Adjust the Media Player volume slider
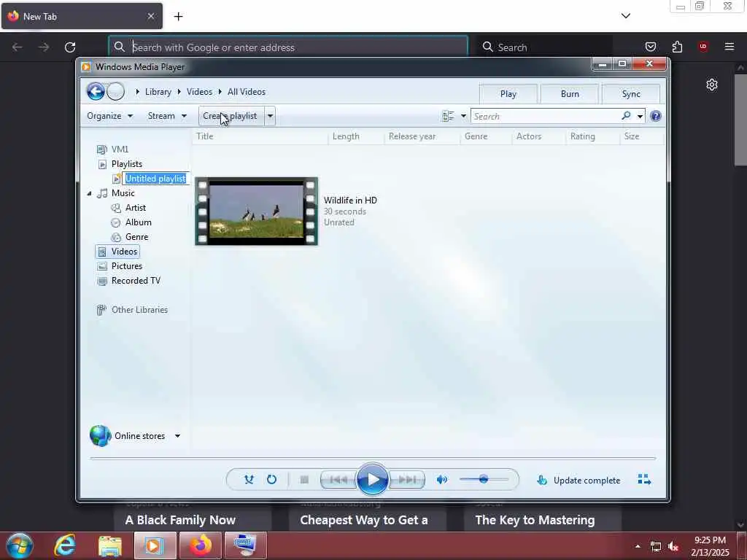This screenshot has width=747, height=560. (484, 479)
